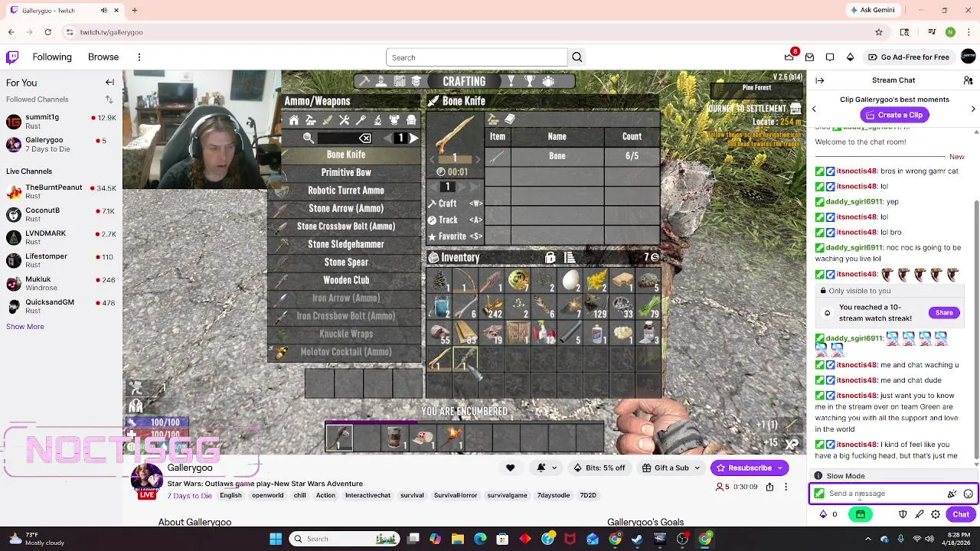Go to Following tab

(52, 57)
